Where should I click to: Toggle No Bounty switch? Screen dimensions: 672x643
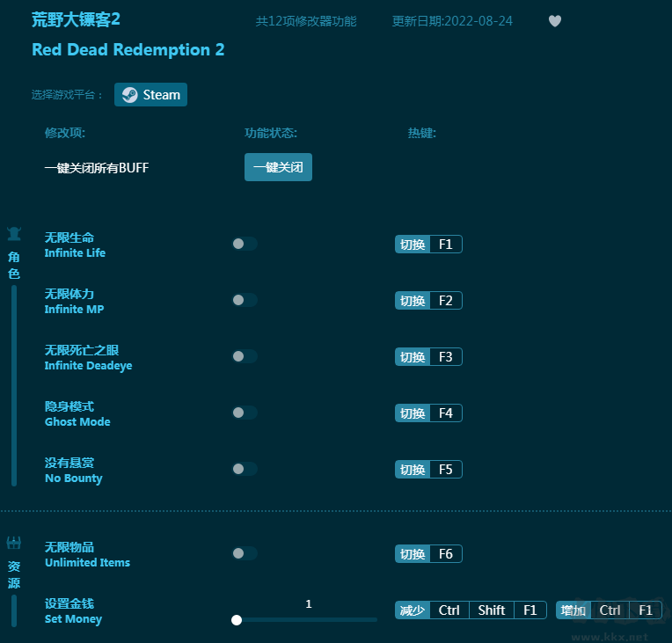(x=245, y=469)
